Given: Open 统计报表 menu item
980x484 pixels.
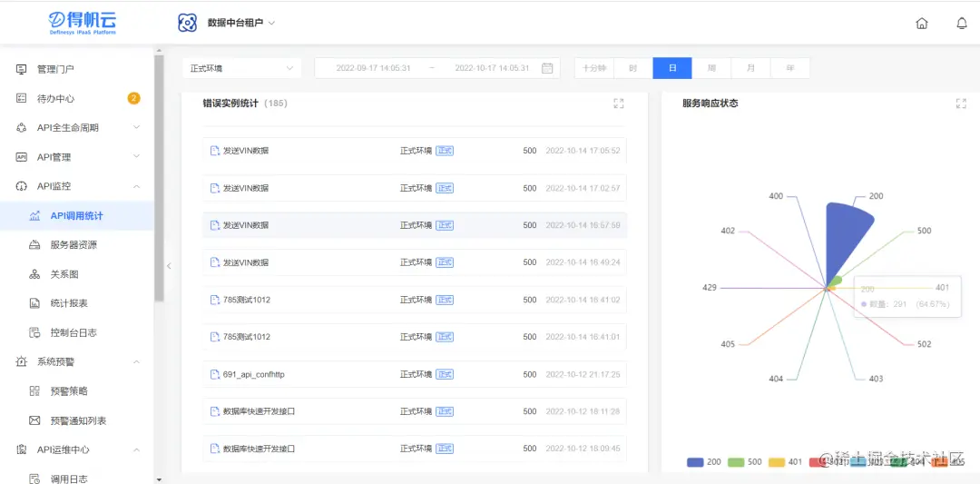Looking at the screenshot, I should click(x=77, y=303).
